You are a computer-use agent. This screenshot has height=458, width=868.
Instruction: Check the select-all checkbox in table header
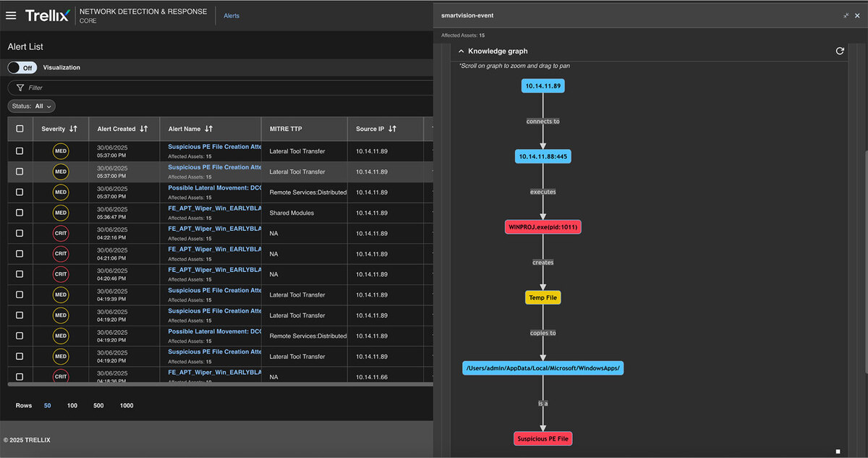[x=20, y=129]
